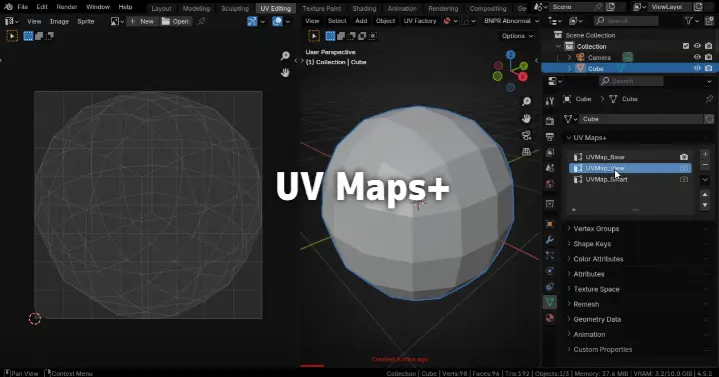Viewport: 719px width, 377px height.
Task: Click the zoom magnifier icon in UV editor
Action: (285, 56)
